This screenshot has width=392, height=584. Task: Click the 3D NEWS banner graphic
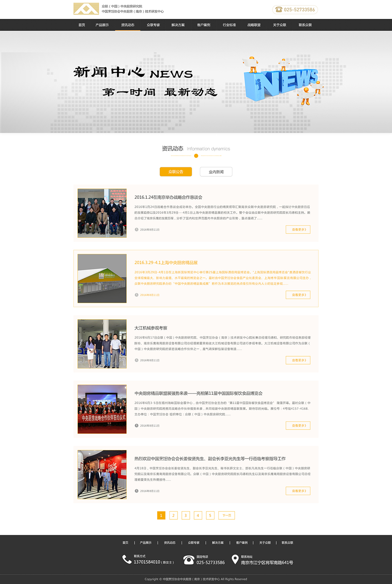coord(282,81)
